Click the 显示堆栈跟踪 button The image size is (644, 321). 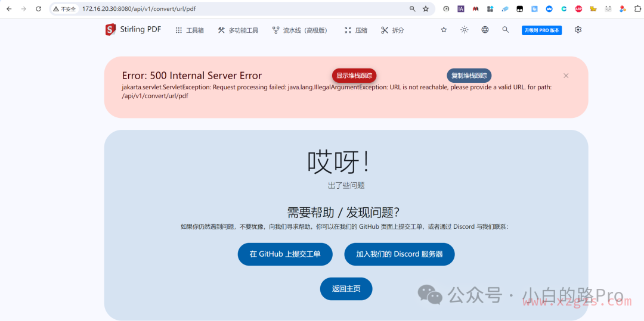[x=354, y=76]
